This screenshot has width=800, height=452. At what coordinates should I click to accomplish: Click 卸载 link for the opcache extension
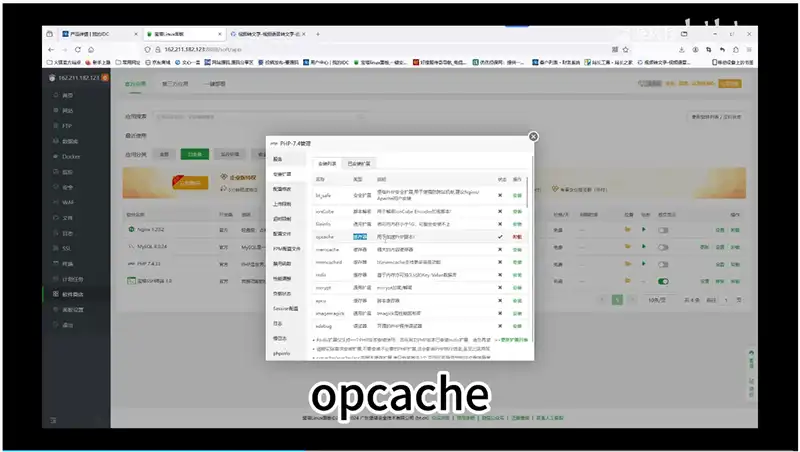coord(517,236)
